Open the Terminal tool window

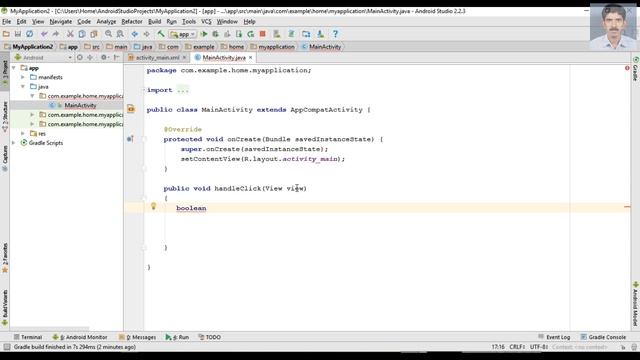coord(28,337)
